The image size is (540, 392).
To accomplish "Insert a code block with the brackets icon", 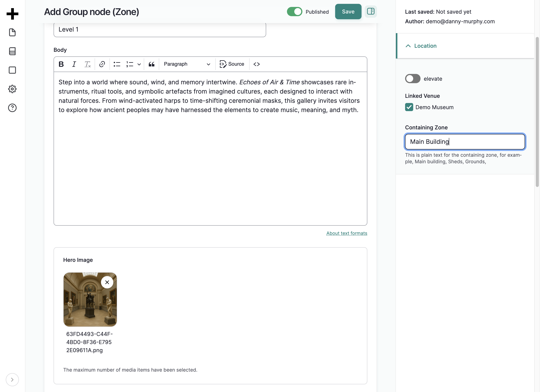I will pos(257,64).
